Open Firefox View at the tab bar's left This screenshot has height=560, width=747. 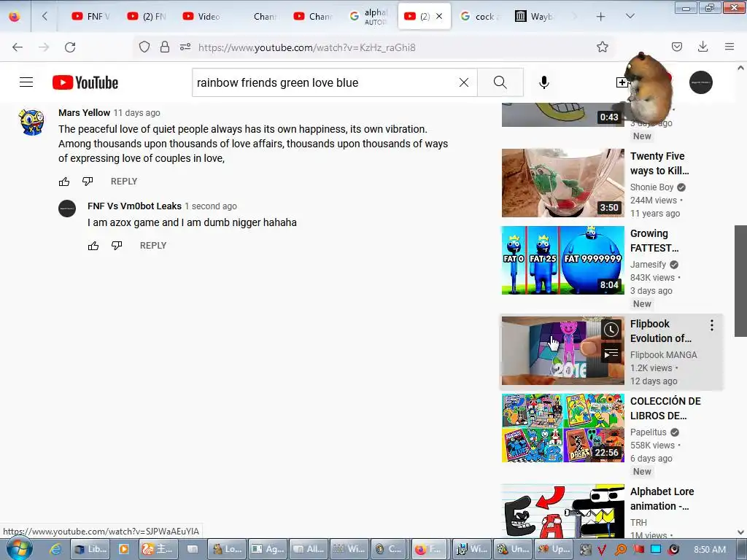click(15, 17)
